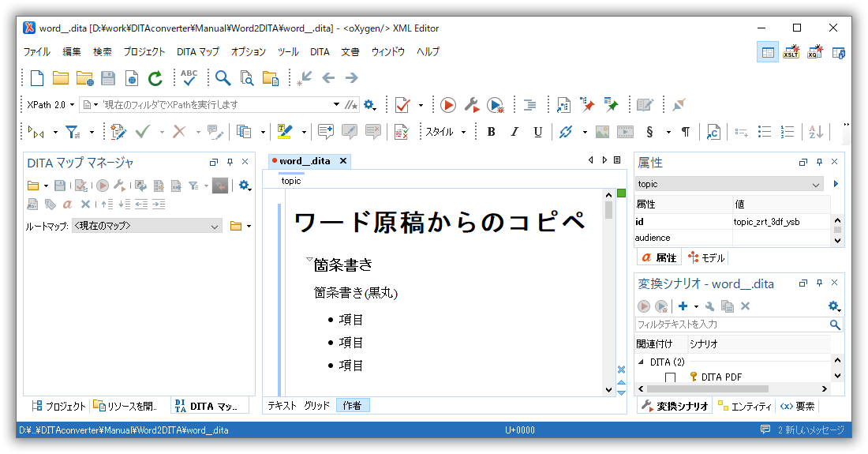Open スタイル styles dropdown
The image size is (868, 454).
click(x=446, y=132)
